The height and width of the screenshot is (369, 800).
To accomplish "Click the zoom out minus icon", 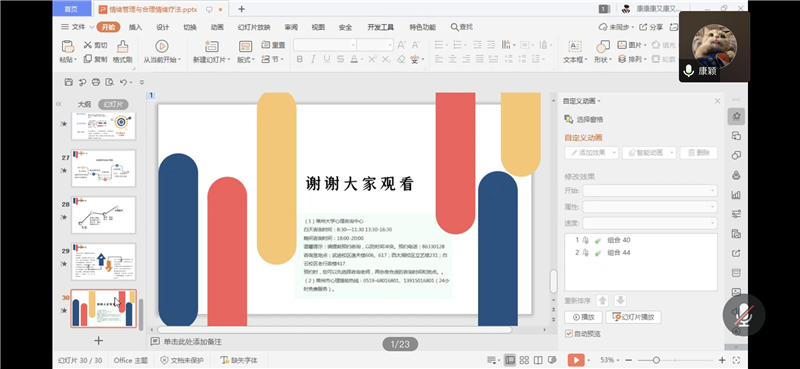I will click(629, 360).
